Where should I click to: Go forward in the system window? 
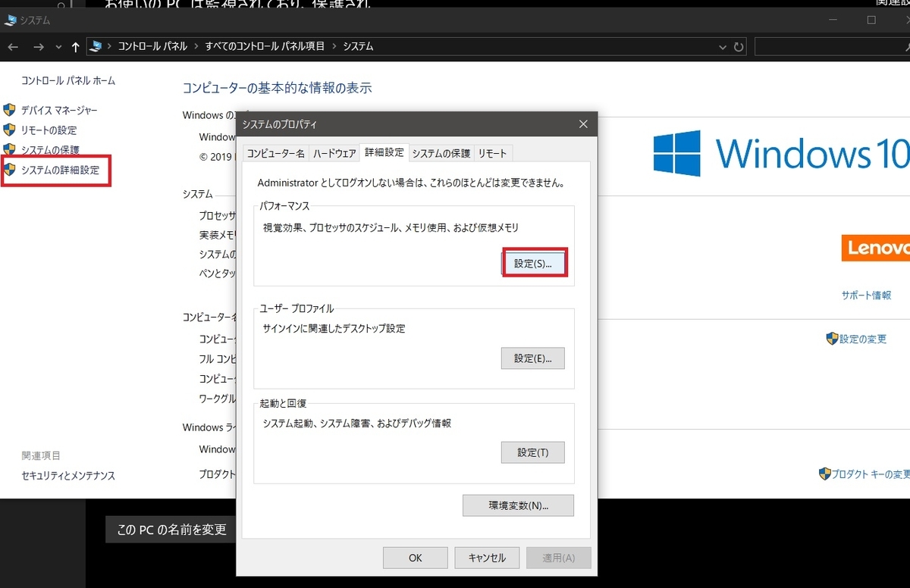(x=39, y=47)
